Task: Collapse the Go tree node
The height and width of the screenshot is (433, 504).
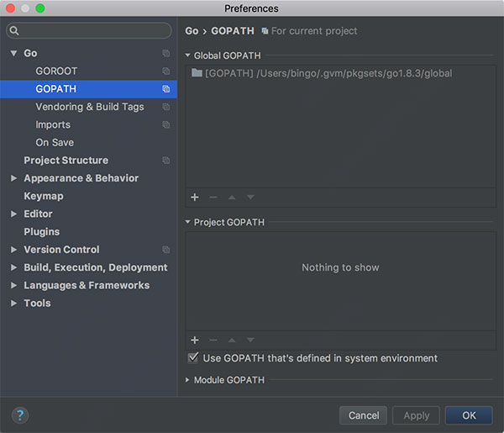Action: pos(13,53)
